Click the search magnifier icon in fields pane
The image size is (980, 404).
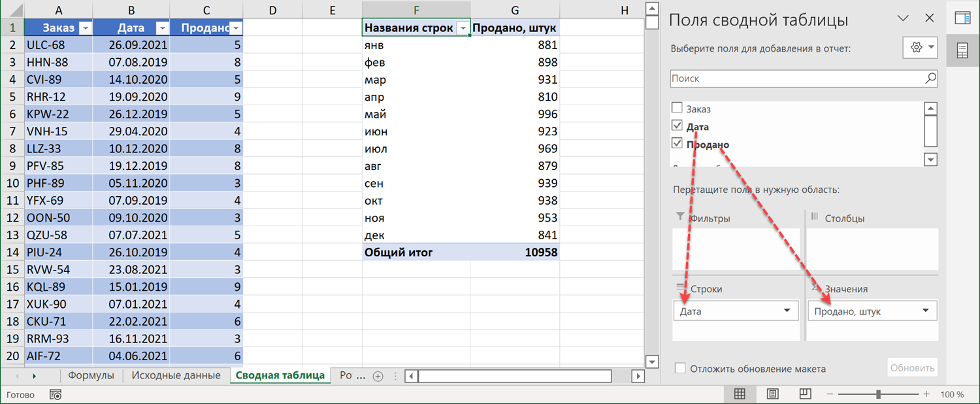tap(930, 78)
